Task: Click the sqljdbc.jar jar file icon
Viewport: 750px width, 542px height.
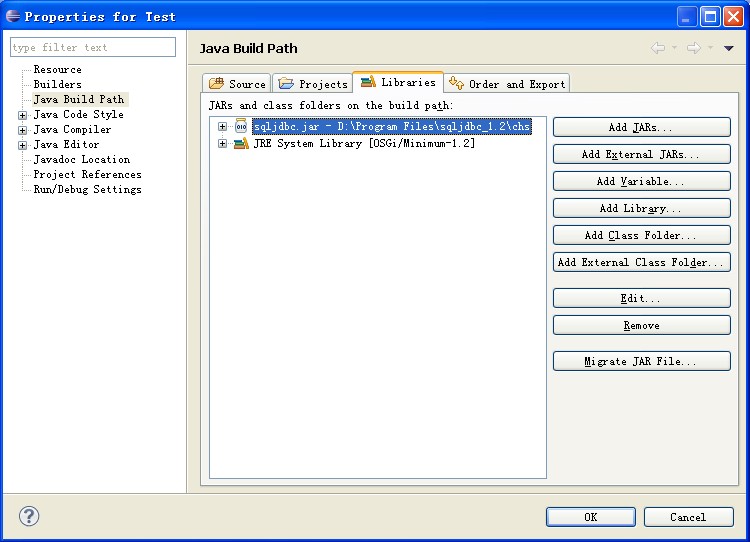Action: click(241, 126)
